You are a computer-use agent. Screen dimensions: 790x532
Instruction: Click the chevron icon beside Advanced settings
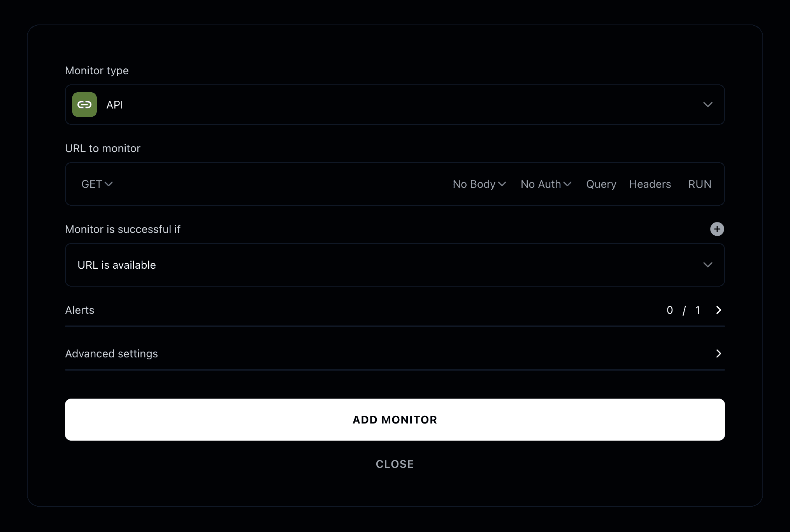718,353
